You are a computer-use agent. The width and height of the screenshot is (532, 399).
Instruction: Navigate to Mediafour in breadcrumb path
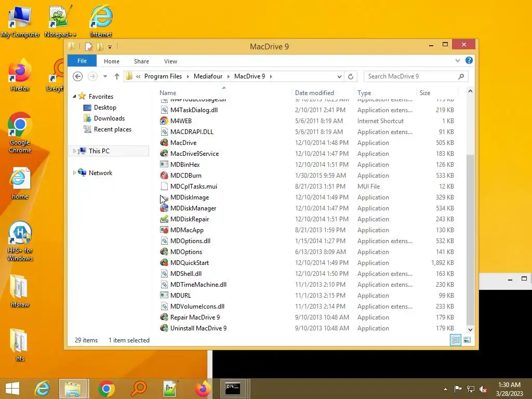pyautogui.click(x=208, y=76)
